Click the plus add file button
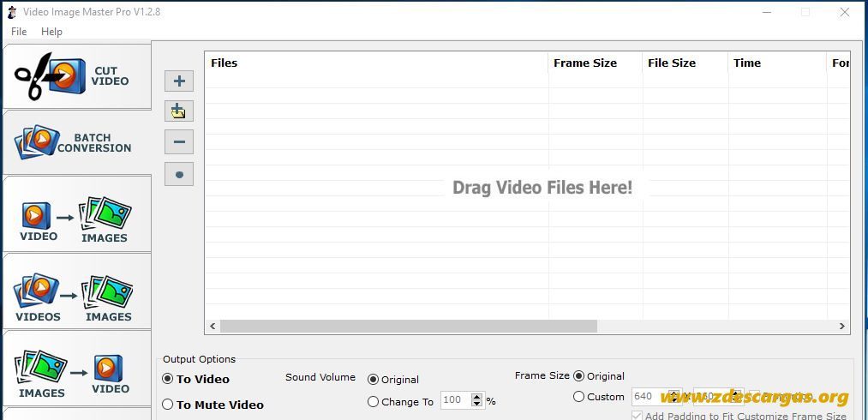 pos(179,81)
